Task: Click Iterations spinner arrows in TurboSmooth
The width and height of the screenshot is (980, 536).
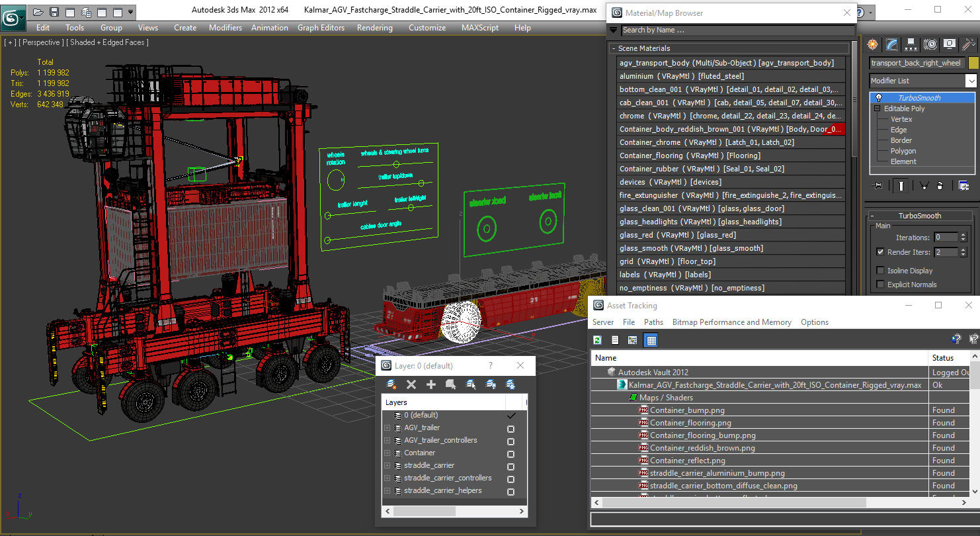Action: [x=963, y=237]
